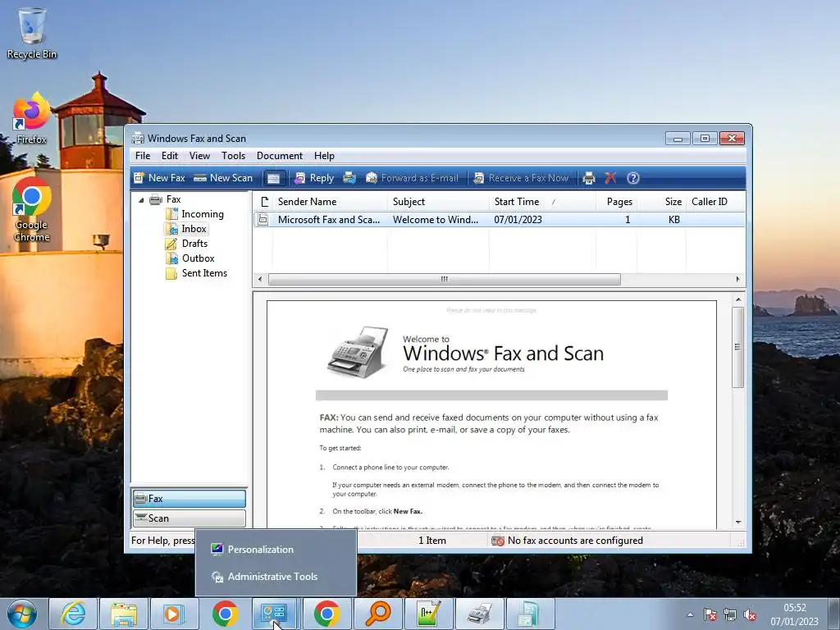Click 'No fax accounts are configured' status
The width and height of the screenshot is (840, 630).
pos(568,541)
